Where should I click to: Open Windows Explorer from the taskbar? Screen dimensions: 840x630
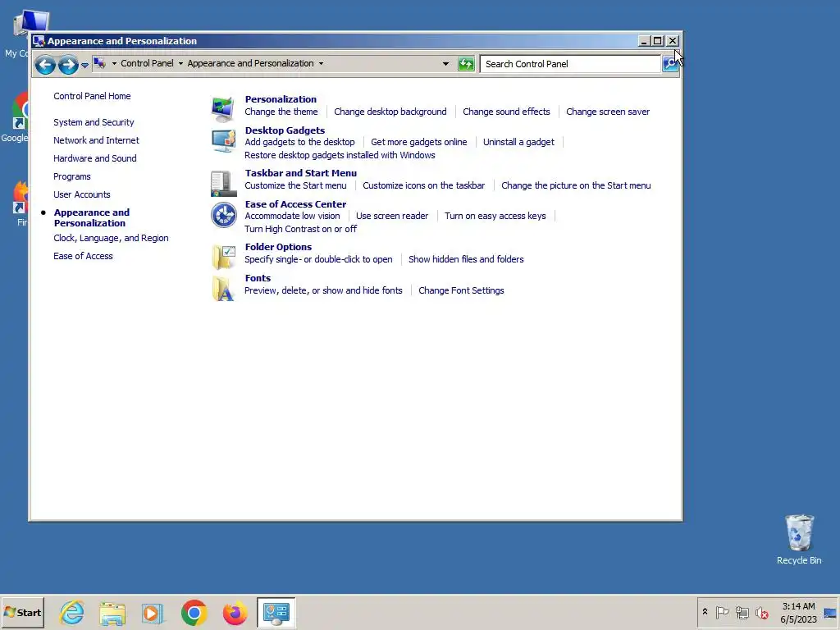point(112,612)
